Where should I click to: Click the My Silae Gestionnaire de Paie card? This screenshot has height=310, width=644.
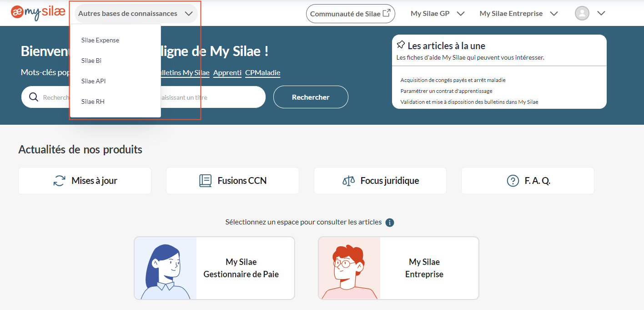tap(214, 268)
